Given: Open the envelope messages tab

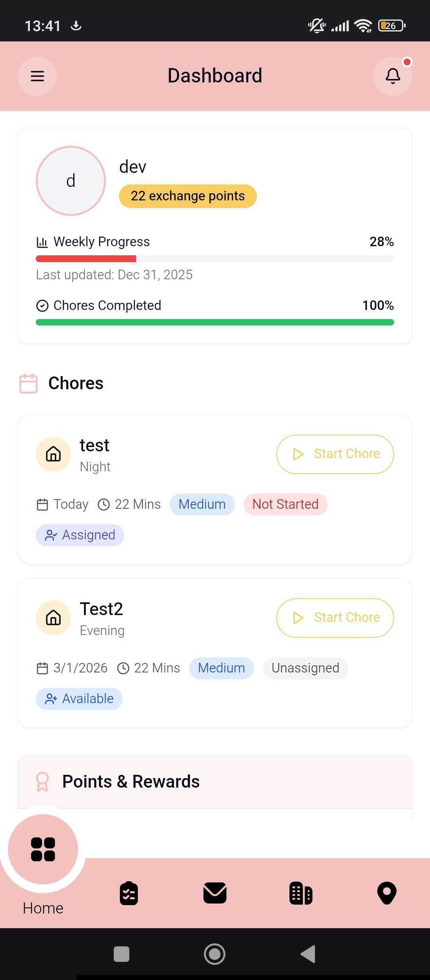Looking at the screenshot, I should coord(215,893).
